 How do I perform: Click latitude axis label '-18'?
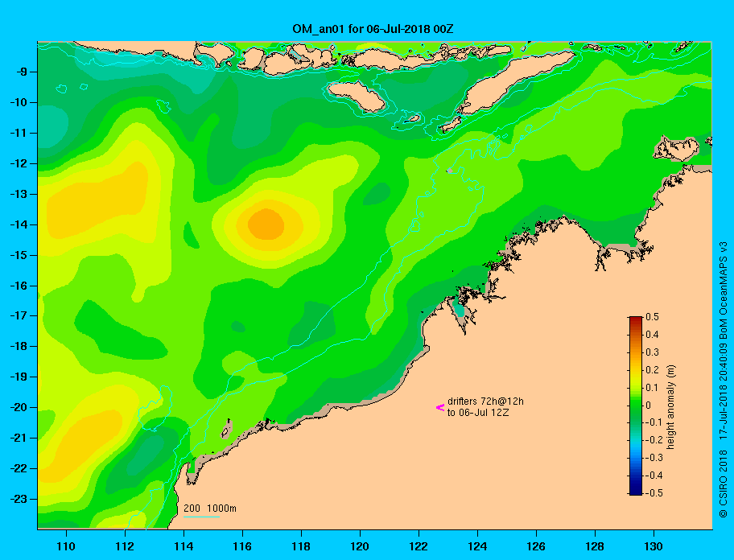point(19,346)
